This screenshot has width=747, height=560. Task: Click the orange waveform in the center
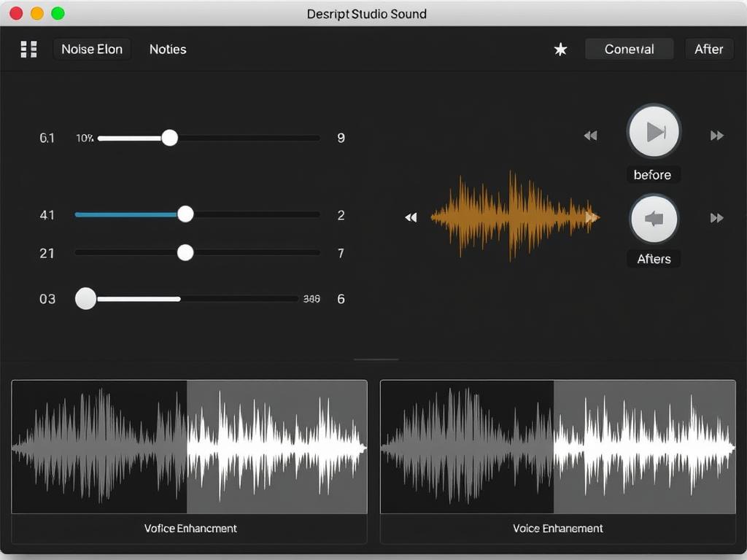[514, 217]
